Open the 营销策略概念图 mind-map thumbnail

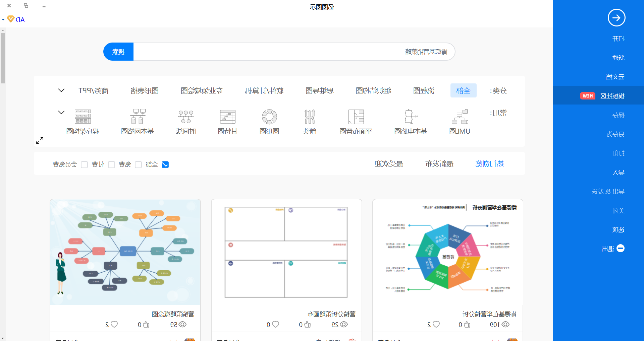click(125, 252)
